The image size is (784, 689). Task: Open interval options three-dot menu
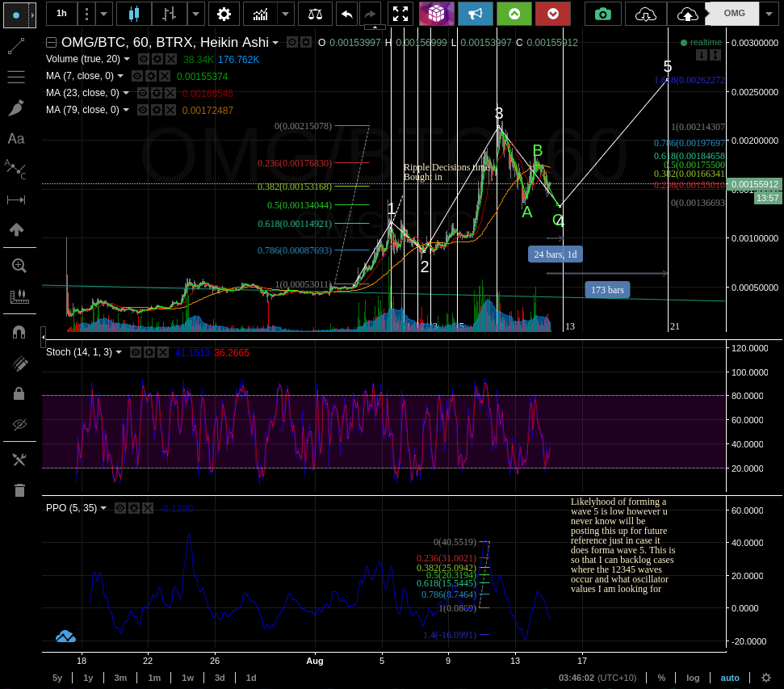(x=86, y=14)
